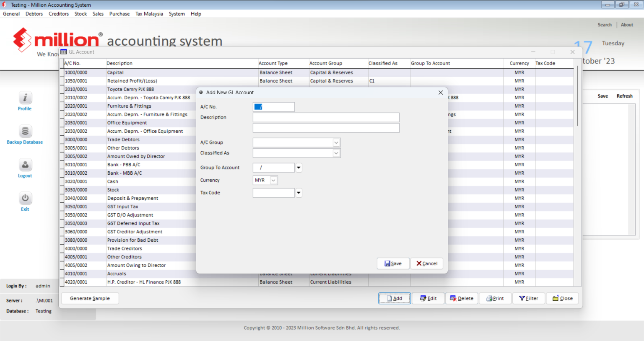644x341 pixels.
Task: Cancel the Add New GL Account dialog
Action: coord(426,263)
